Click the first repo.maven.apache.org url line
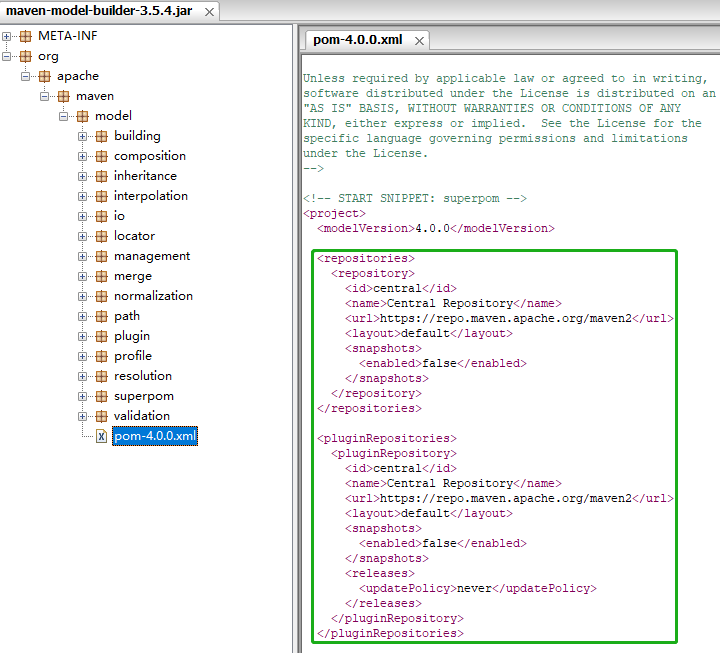Screen dimensions: 720x653 [x=509, y=318]
